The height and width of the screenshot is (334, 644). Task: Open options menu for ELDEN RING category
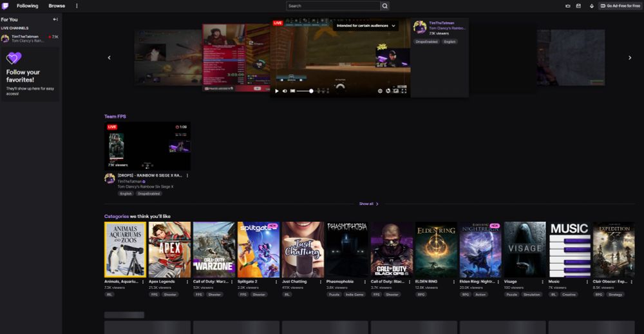pos(454,282)
